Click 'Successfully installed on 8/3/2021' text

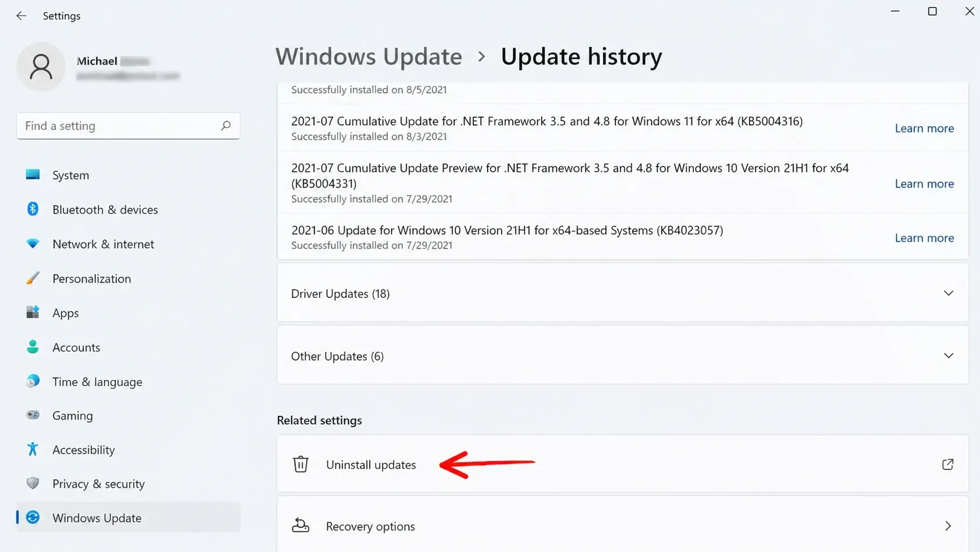tap(369, 136)
